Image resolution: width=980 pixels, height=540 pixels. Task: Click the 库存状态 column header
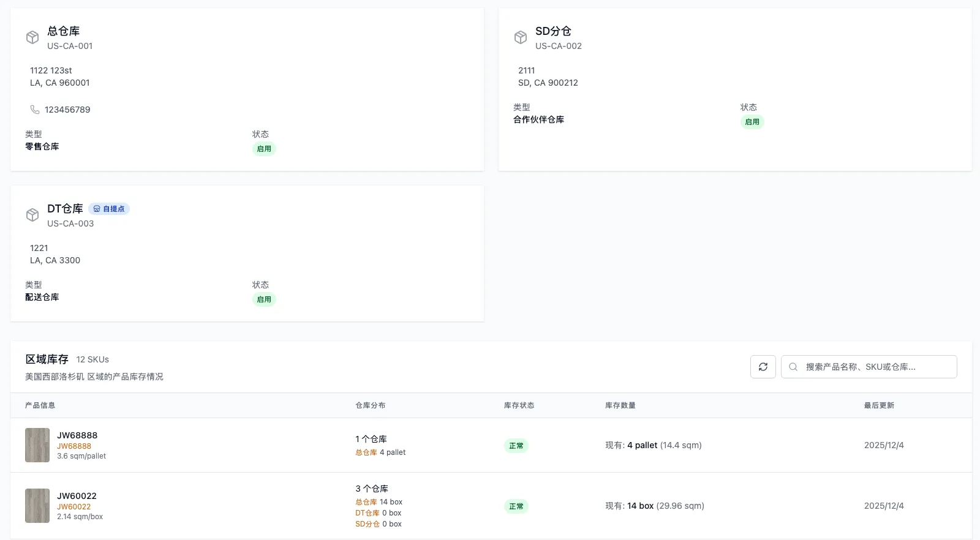tap(519, 405)
